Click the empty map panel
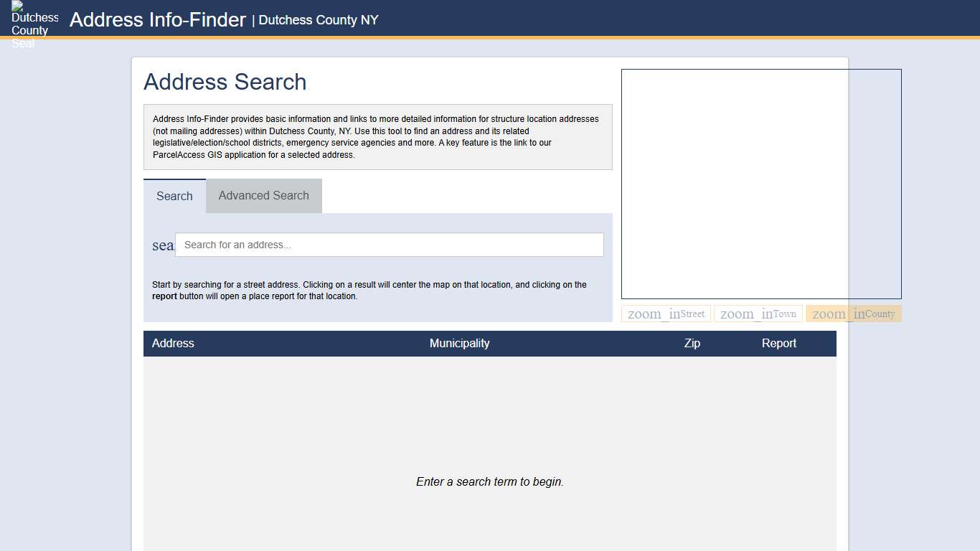980x551 pixels. [x=762, y=184]
